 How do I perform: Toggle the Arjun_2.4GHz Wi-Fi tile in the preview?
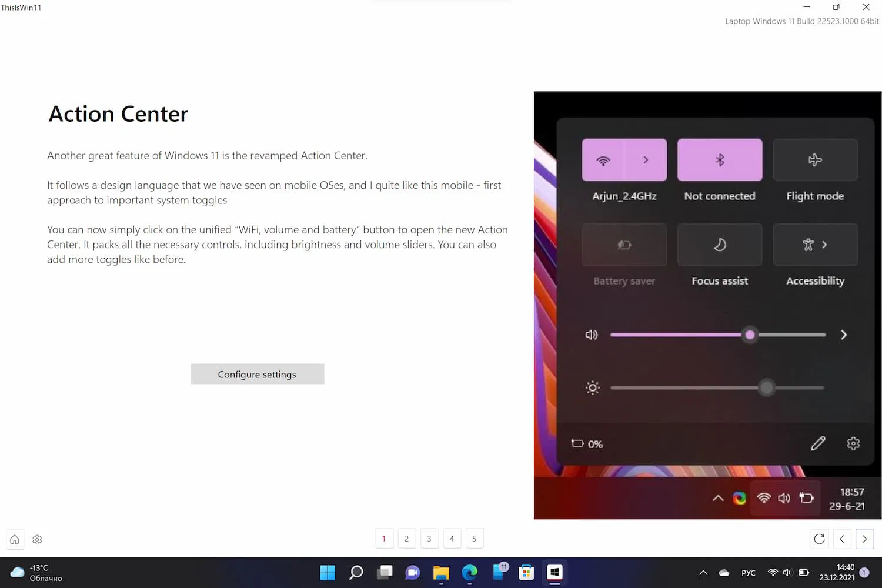[603, 160]
